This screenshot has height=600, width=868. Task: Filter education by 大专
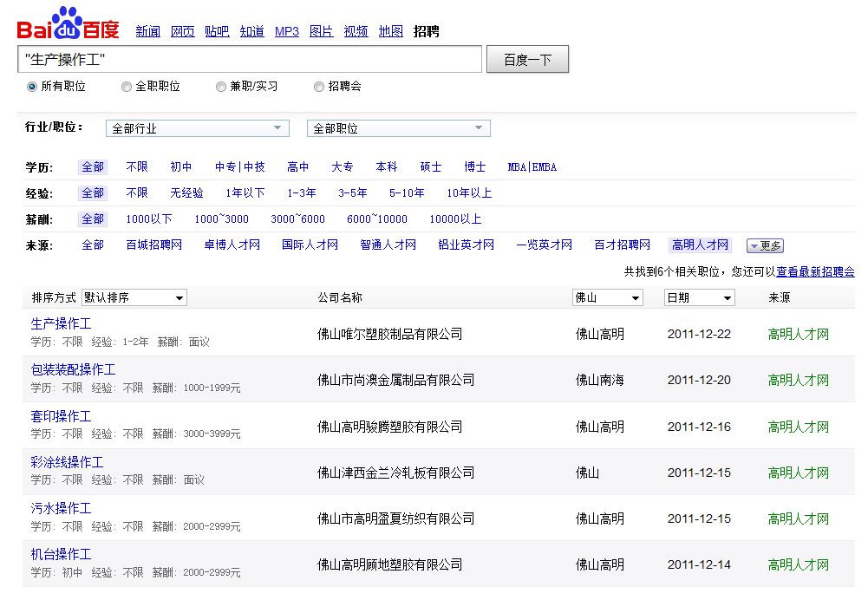coord(343,167)
